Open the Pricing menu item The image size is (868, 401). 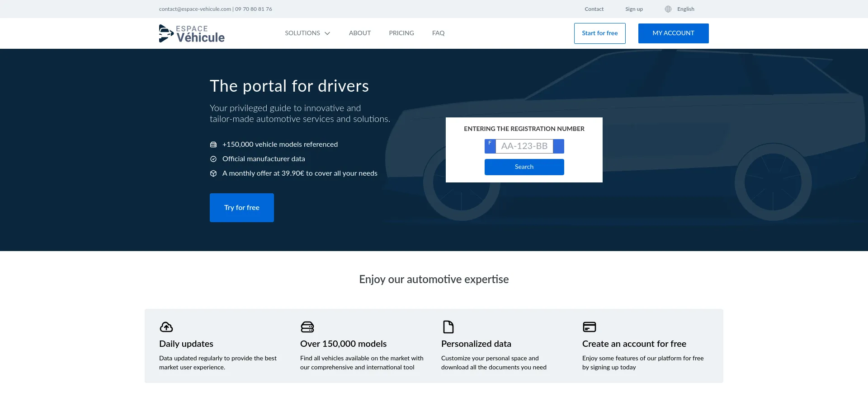401,33
